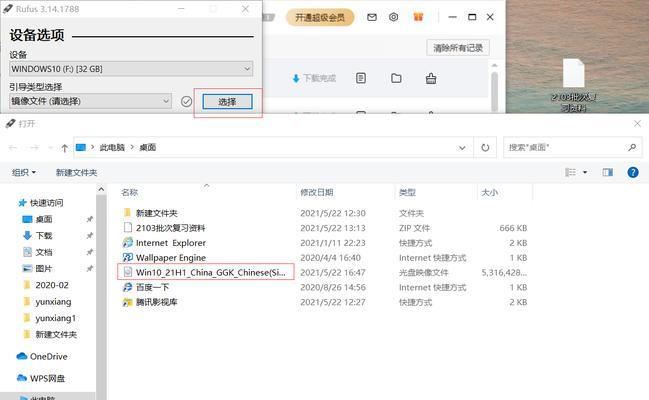Select 快速访问 in the navigation tree
The height and width of the screenshot is (400, 649).
point(41,202)
